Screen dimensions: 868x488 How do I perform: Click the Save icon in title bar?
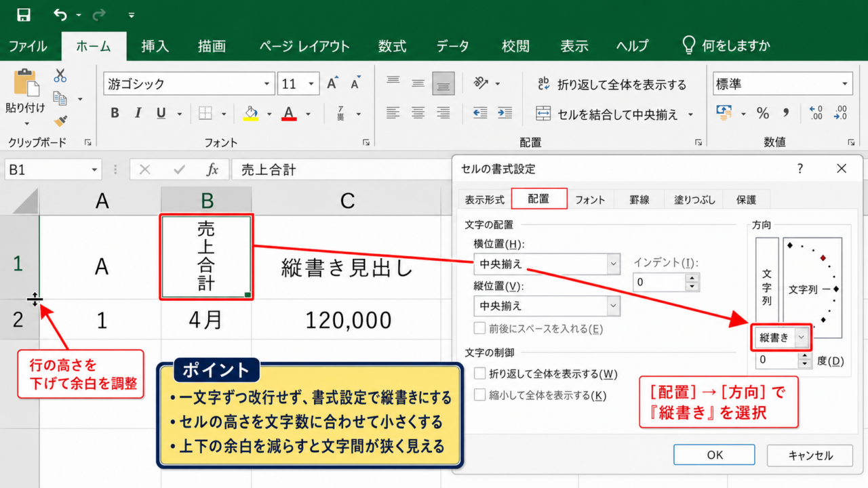coord(24,14)
